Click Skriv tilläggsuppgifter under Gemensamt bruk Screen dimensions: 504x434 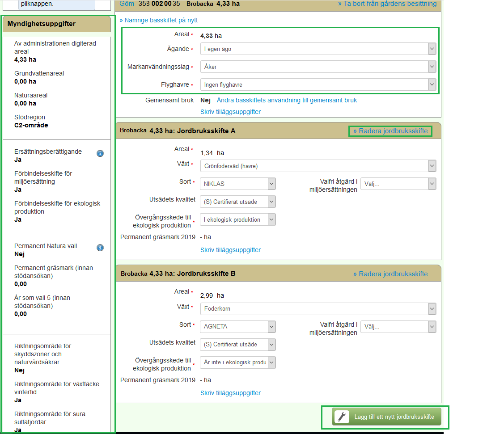(x=230, y=112)
